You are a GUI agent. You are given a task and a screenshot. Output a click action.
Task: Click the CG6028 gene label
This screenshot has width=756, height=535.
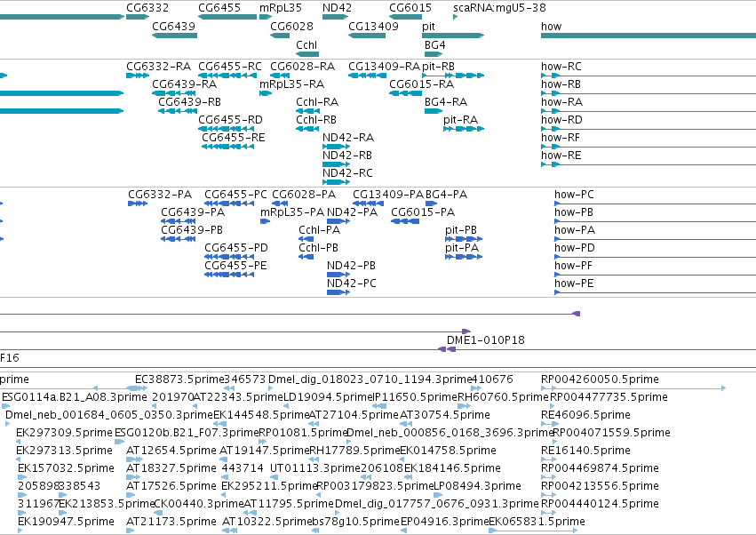point(291,26)
